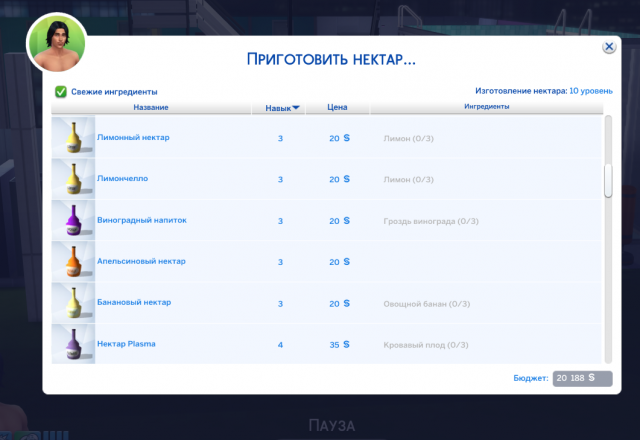Screen dimensions: 640x440
Task: Sort by the Цена column header
Action: pos(337,107)
